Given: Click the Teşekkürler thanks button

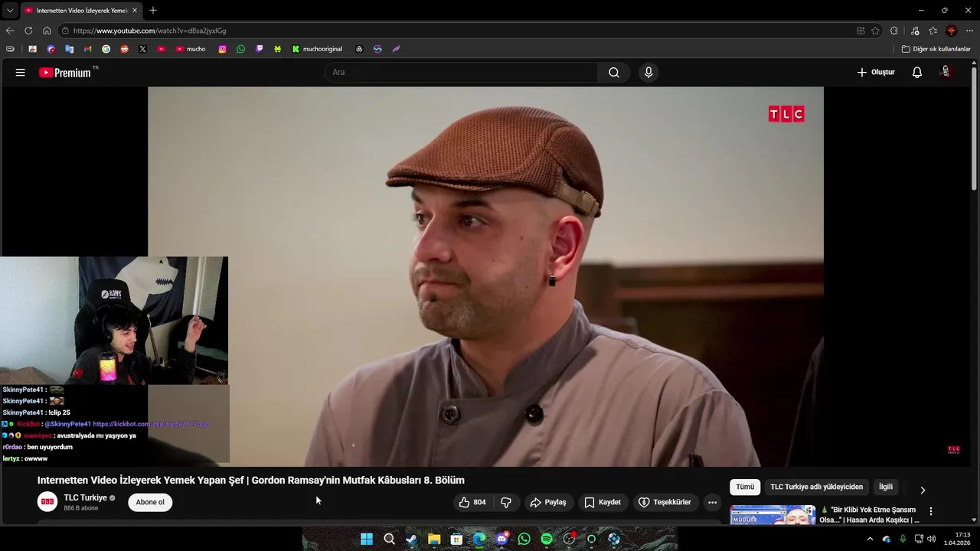Looking at the screenshot, I should 665,502.
